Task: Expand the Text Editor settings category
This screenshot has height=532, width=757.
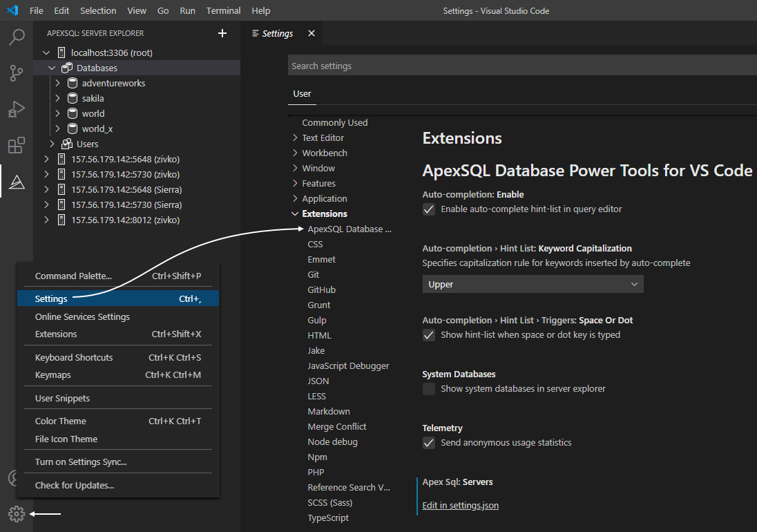Action: pos(295,138)
